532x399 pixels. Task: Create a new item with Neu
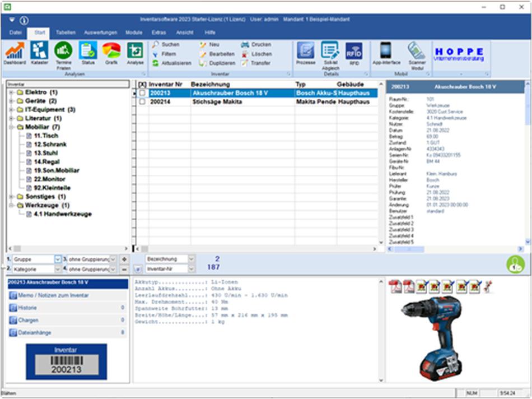point(209,44)
